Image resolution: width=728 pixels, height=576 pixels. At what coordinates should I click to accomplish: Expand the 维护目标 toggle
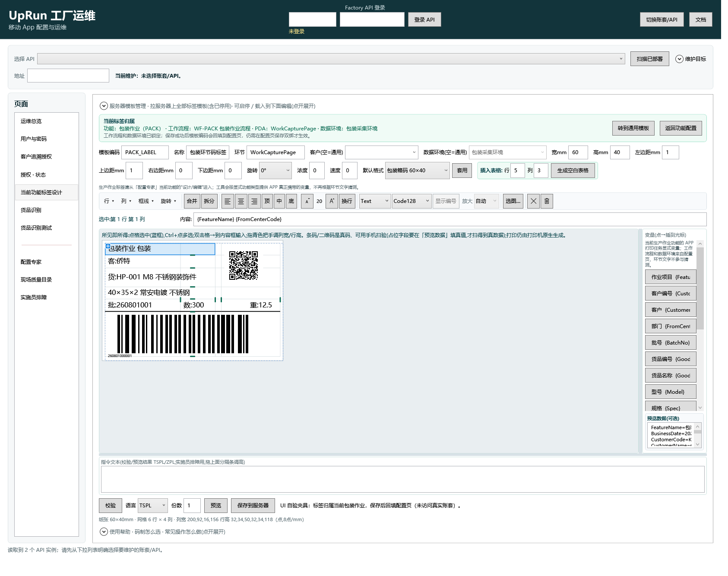pos(679,59)
